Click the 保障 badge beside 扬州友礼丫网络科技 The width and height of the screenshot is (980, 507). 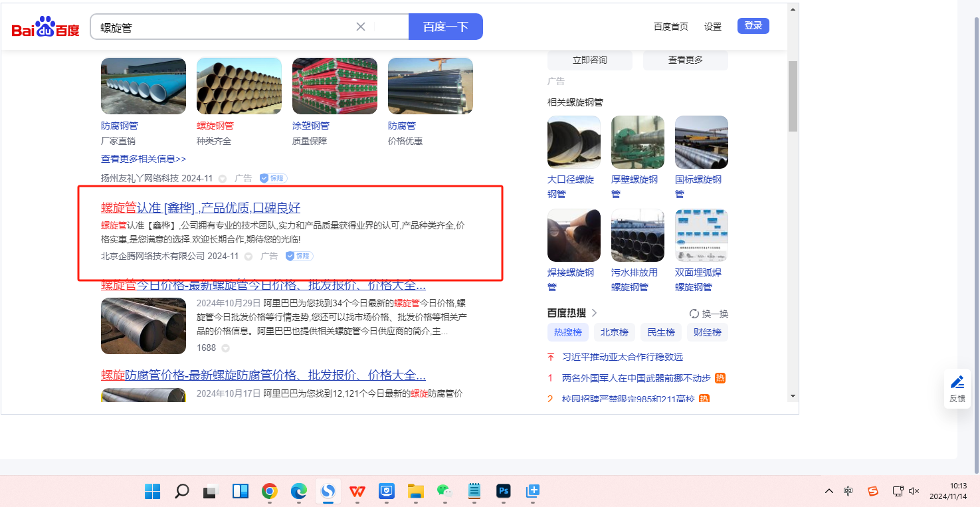click(x=273, y=178)
